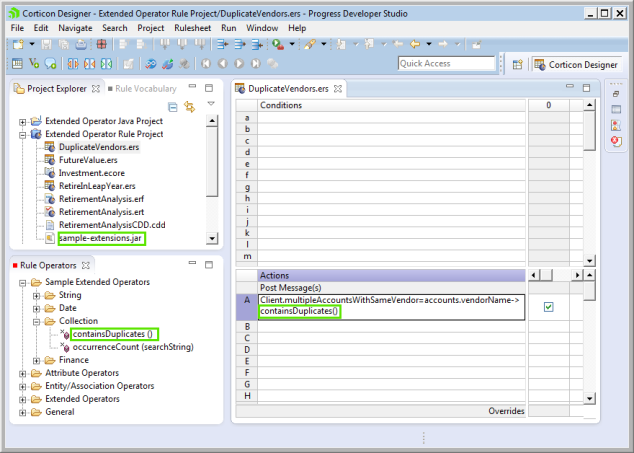This screenshot has height=453, width=634.
Task: Select the DuplicateVendors.ers editor tab
Action: click(289, 89)
